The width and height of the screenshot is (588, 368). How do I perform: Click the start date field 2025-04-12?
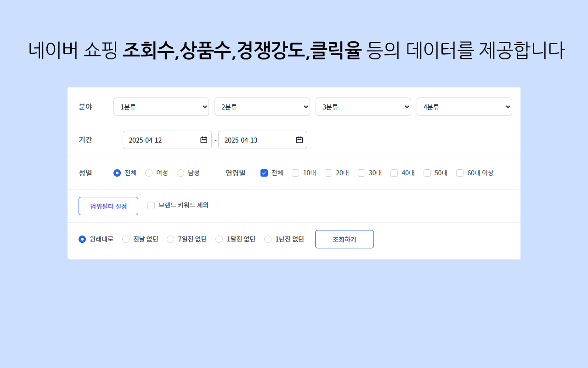pyautogui.click(x=167, y=140)
